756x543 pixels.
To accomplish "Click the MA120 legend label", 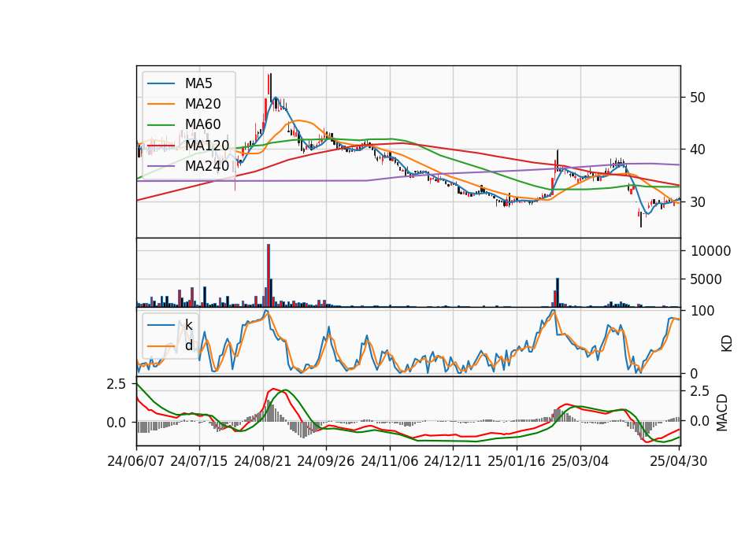I will click(x=207, y=145).
